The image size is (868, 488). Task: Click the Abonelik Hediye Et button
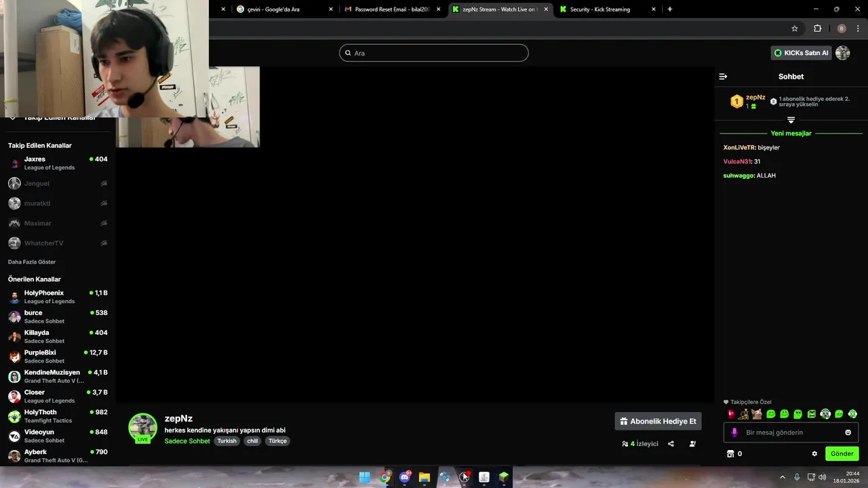(658, 422)
